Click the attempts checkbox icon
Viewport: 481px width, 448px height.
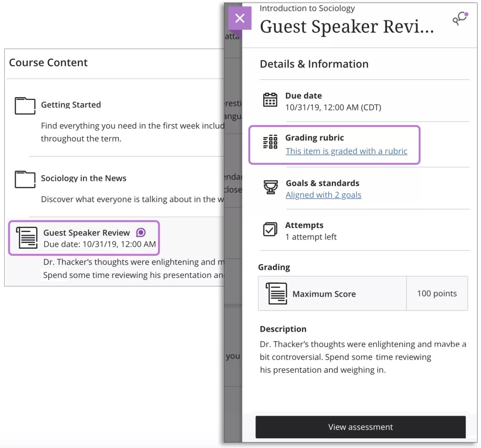tap(270, 229)
